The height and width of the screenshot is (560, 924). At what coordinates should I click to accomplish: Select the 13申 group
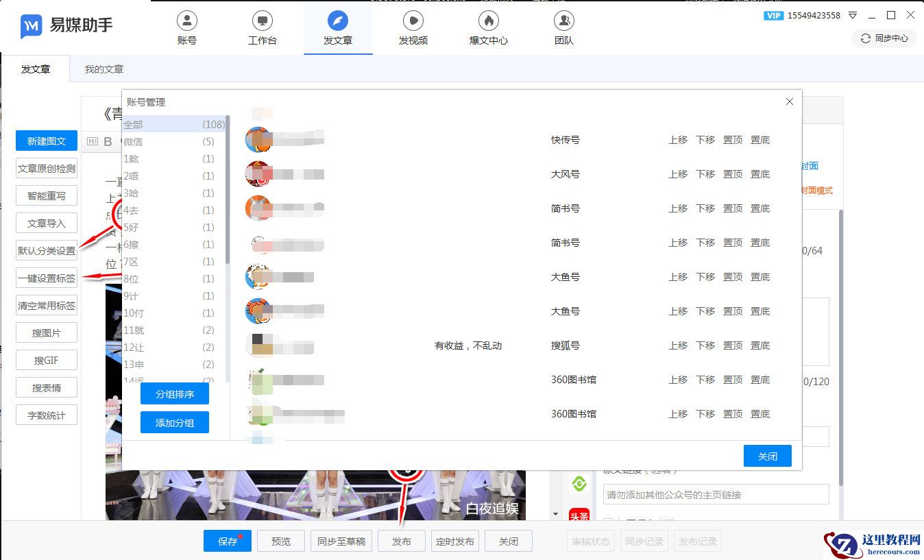tap(173, 365)
